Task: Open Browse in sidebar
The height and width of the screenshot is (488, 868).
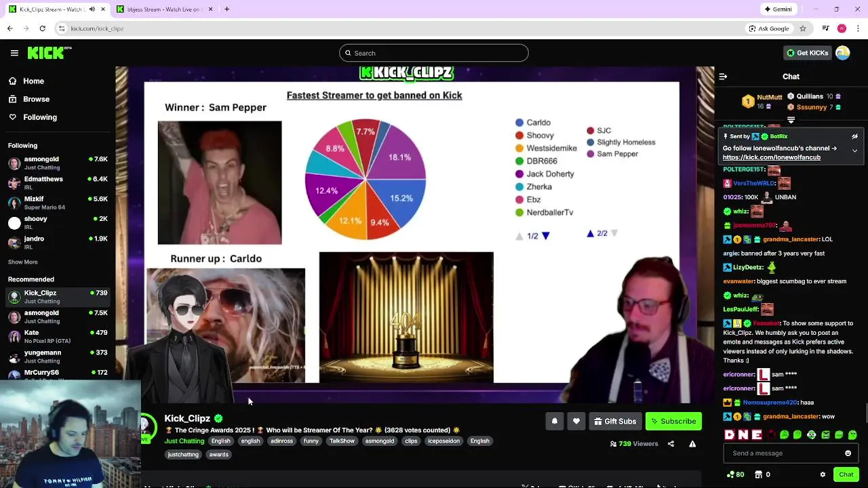Action: [x=36, y=99]
